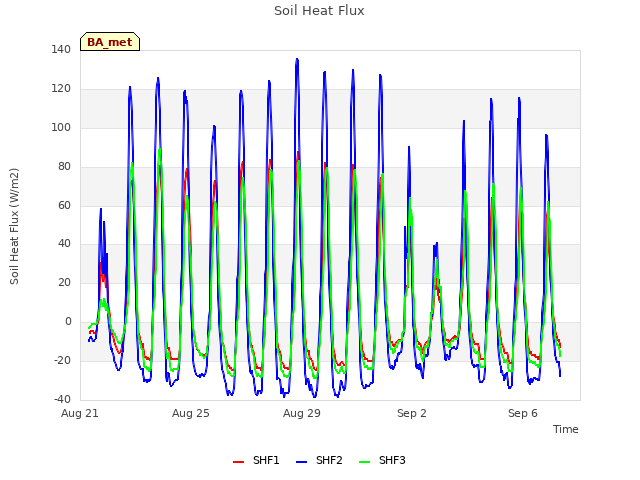Screen dimensions: 640x480
Task: Click the Sep 6 x-axis tick label
Action: coord(523,413)
